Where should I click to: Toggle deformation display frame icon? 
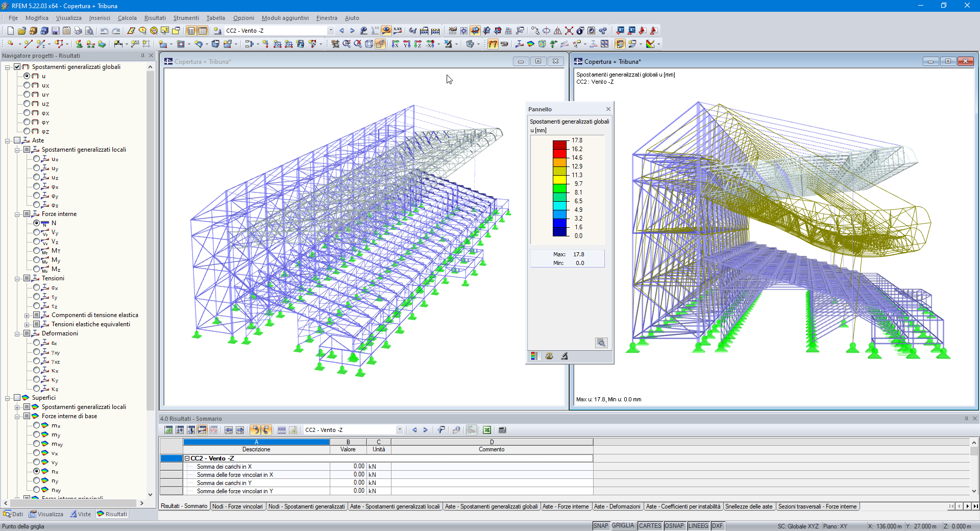(493, 44)
